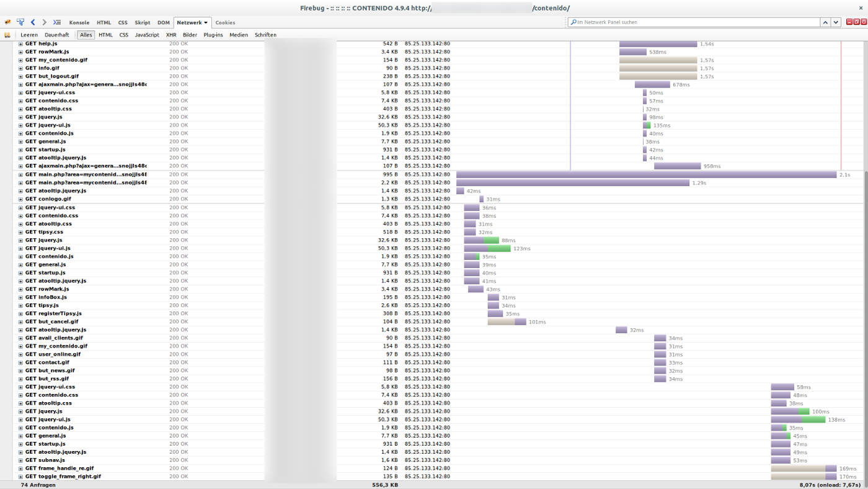Click the 2.1s main.php timeline bar
Screen dimensions: 868x489
pos(646,175)
